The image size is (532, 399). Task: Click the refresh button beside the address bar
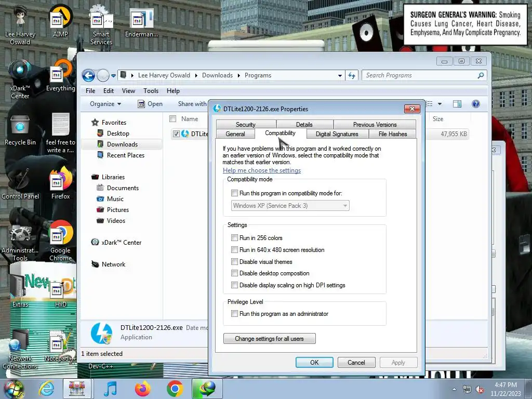click(352, 75)
